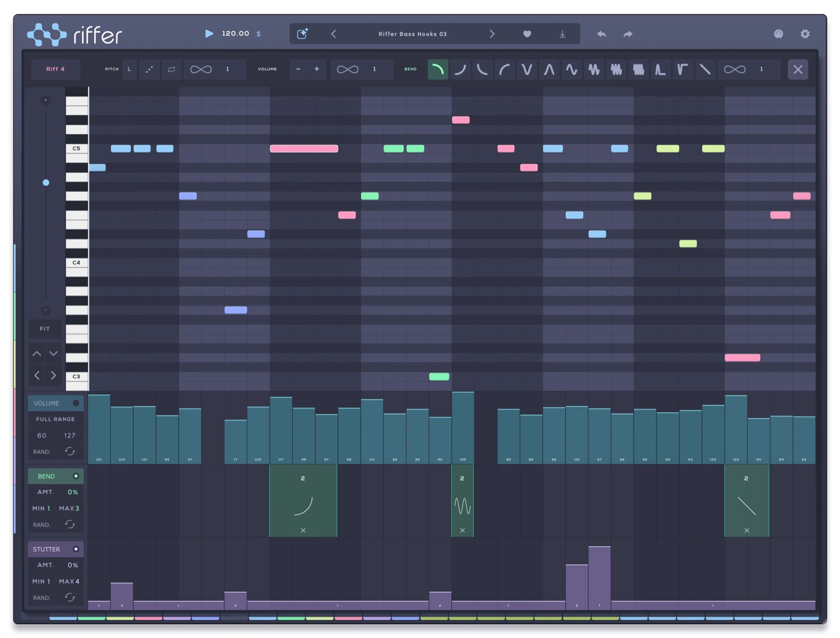Screen dimensions: 840x638
Task: Shift notes left with the left chevron
Action: (37, 375)
